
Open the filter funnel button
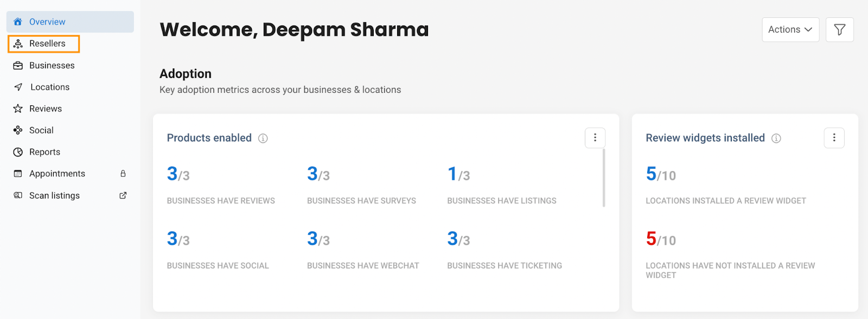point(840,29)
